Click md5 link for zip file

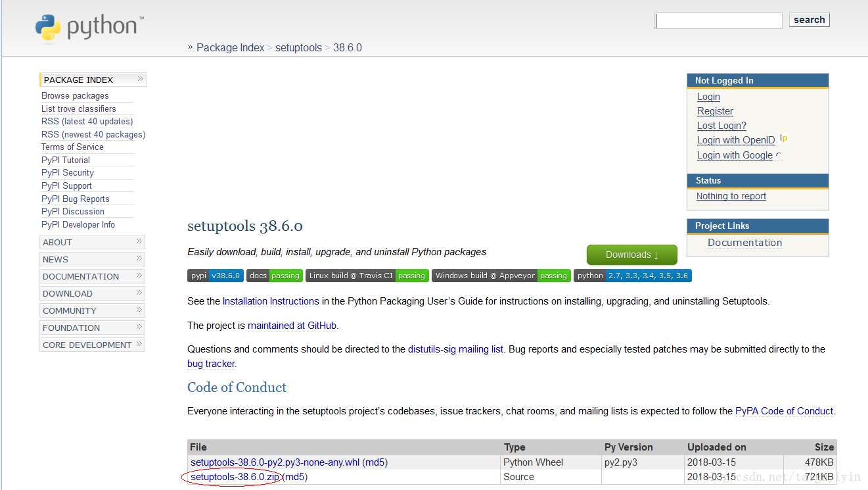[294, 477]
